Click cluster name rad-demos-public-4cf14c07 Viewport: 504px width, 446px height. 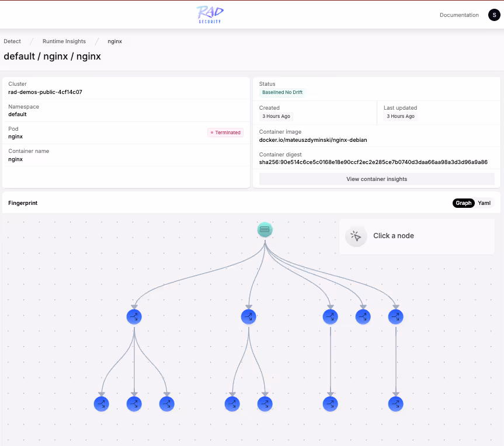coord(45,92)
